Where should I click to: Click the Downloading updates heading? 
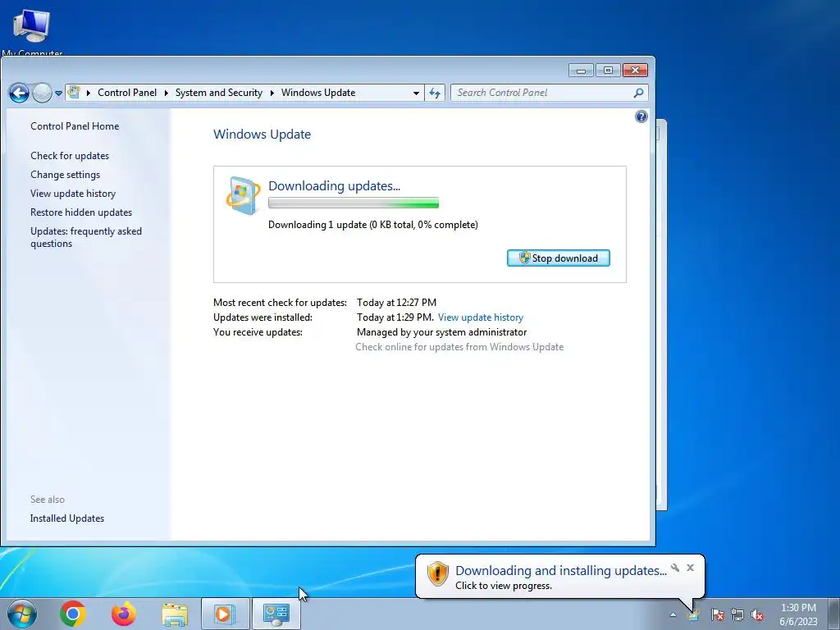tap(335, 186)
